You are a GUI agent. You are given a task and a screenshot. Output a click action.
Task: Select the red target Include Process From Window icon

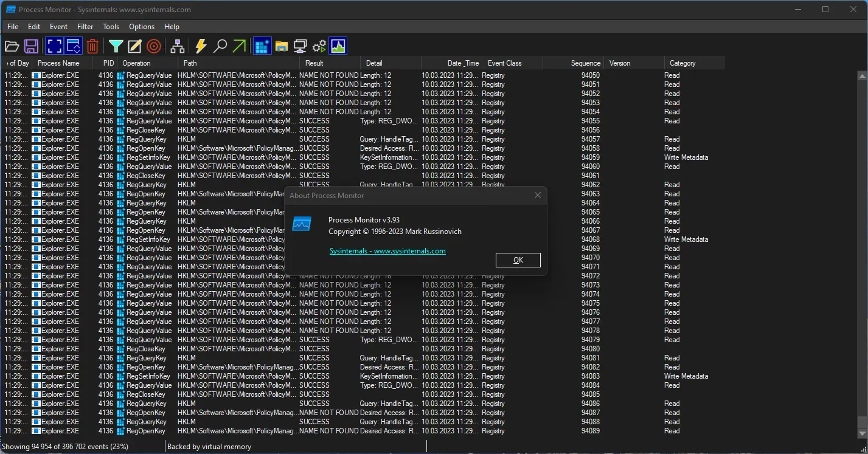click(x=154, y=46)
